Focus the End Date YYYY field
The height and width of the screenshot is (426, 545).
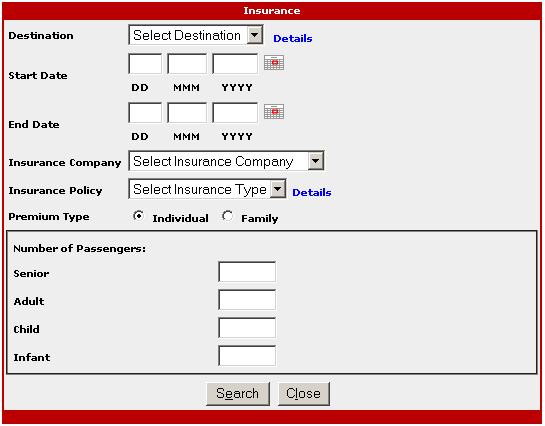pos(235,113)
